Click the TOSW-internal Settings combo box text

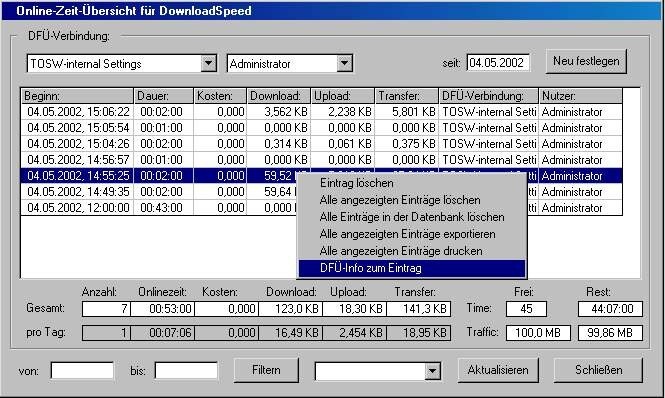point(86,64)
